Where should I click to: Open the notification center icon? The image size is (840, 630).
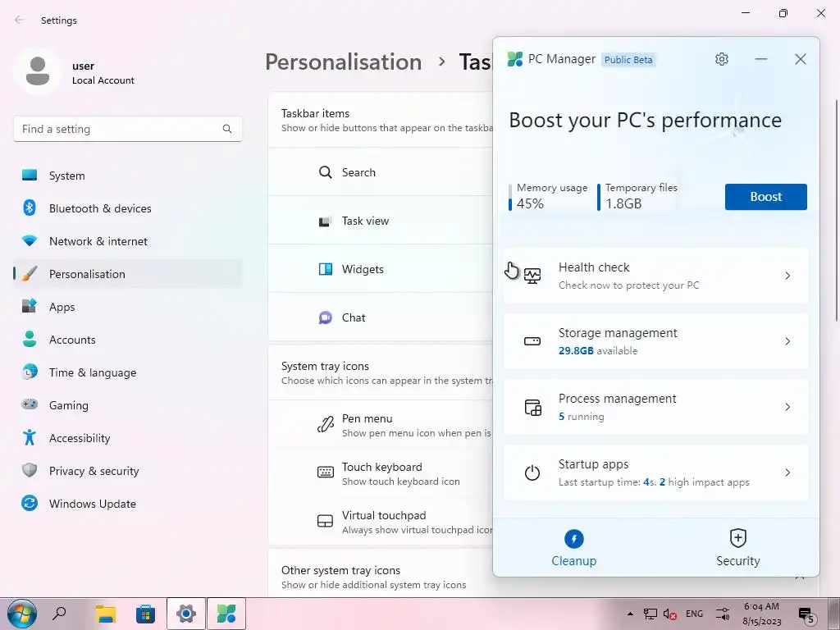806,614
